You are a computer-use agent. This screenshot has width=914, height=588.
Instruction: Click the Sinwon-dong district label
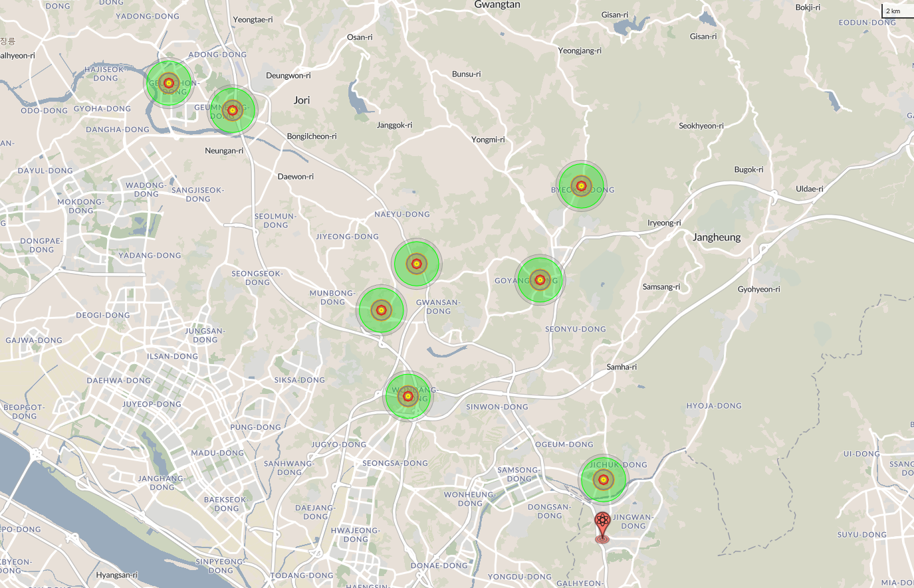coord(497,407)
